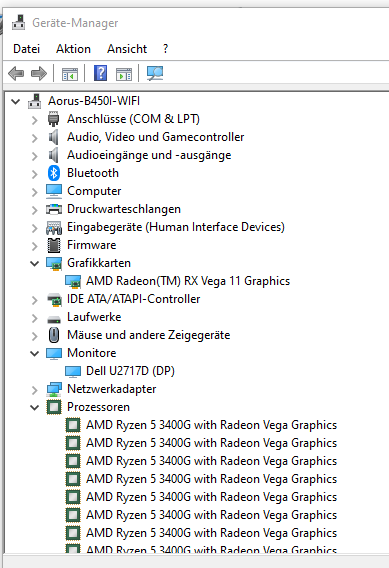Click the Aorus-B450I-WIFI computer icon
Image resolution: width=389 pixels, height=568 pixels.
pos(35,101)
